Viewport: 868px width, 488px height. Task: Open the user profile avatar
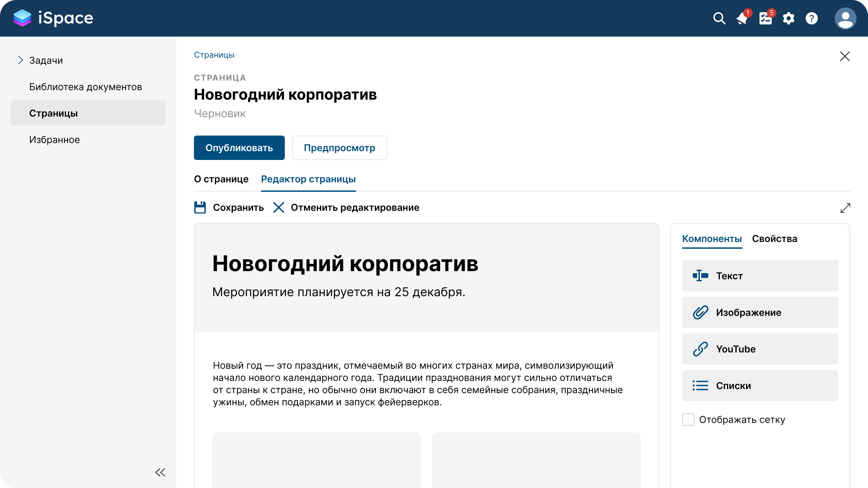point(845,18)
